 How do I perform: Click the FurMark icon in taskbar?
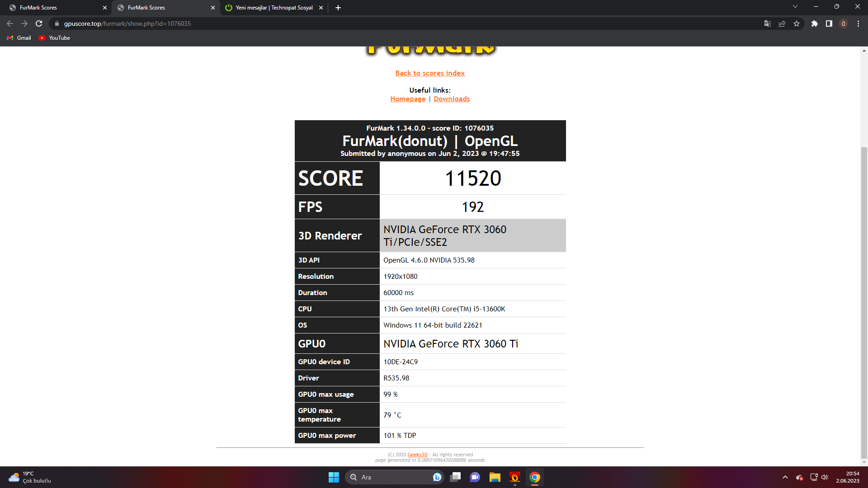[x=514, y=477]
